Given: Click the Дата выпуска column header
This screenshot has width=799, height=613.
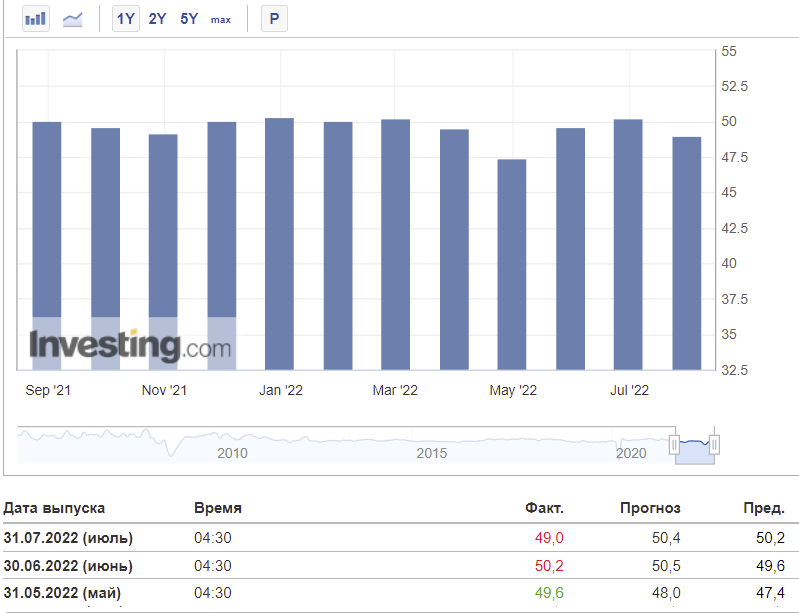Looking at the screenshot, I should coord(54,508).
